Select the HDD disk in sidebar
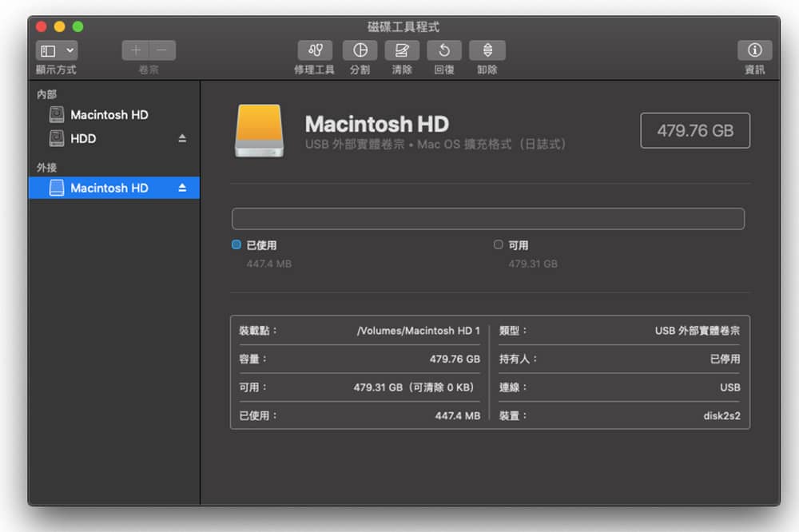 point(114,139)
